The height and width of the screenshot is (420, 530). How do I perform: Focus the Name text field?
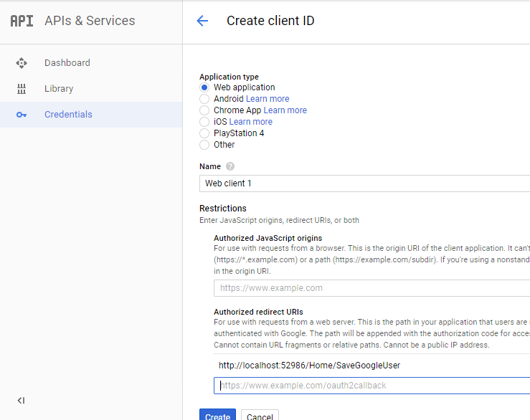364,183
